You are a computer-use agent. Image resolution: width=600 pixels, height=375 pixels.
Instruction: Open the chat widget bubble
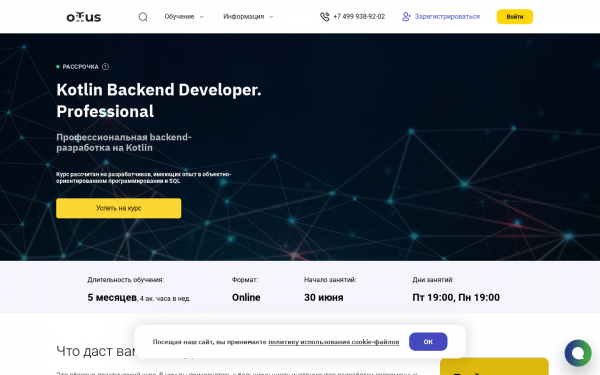click(x=578, y=353)
